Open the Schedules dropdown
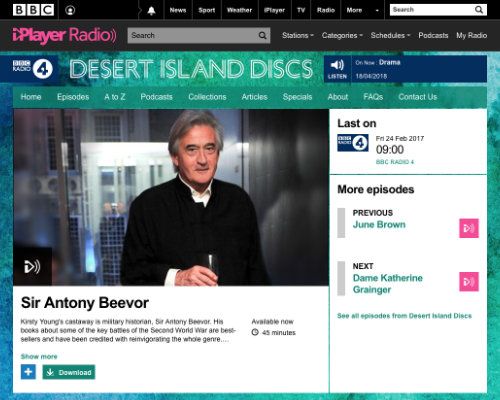This screenshot has height=400, width=500. point(390,35)
